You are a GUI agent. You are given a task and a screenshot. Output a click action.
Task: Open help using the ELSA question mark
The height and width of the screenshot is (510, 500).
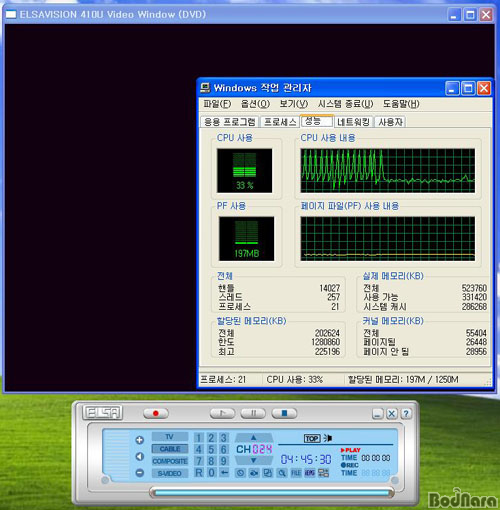406,414
